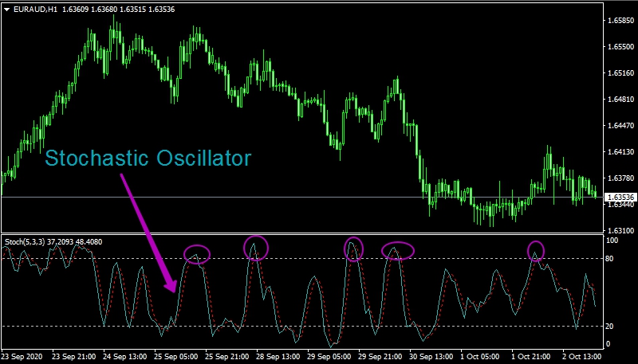The width and height of the screenshot is (638, 364).
Task: Click the small triangle beside EURAUD,H1 title
Action: coord(7,9)
